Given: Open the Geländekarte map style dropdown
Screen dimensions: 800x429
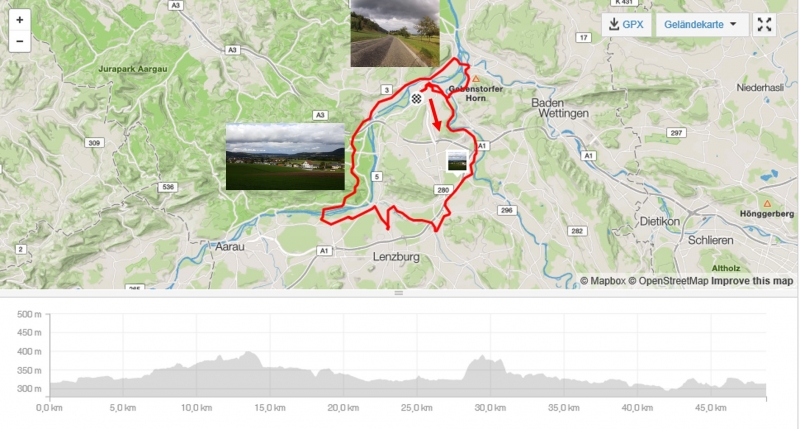Looking at the screenshot, I should point(702,24).
